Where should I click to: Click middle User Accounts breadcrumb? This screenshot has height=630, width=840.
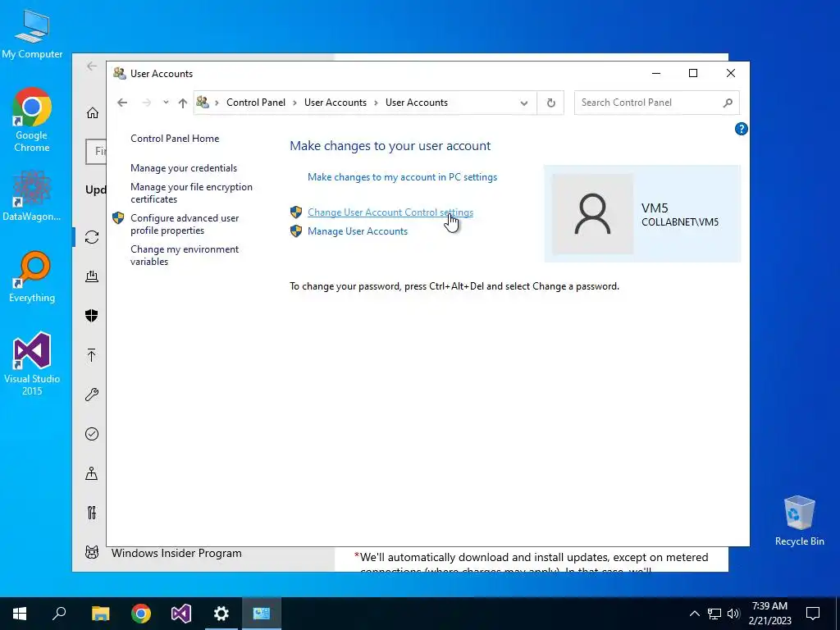pyautogui.click(x=336, y=103)
